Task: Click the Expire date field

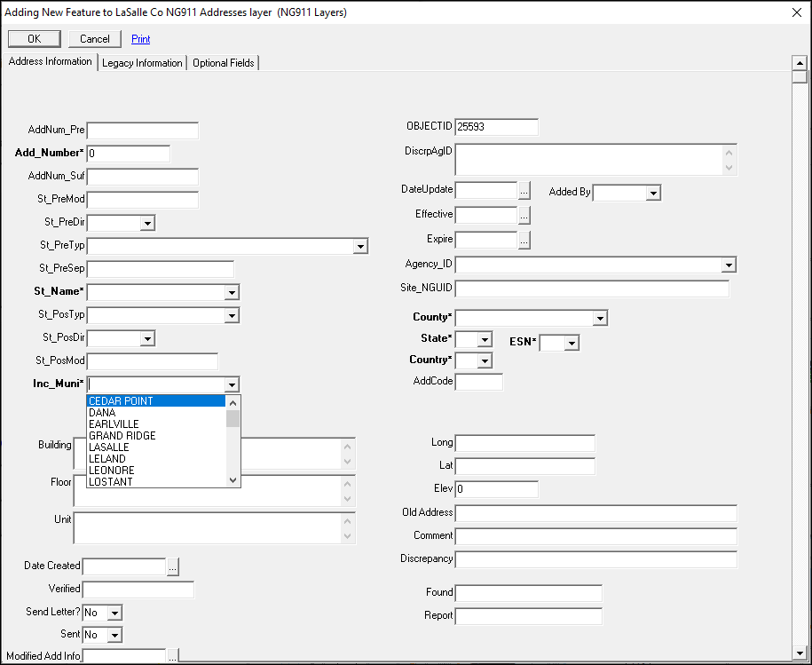Action: pyautogui.click(x=485, y=241)
